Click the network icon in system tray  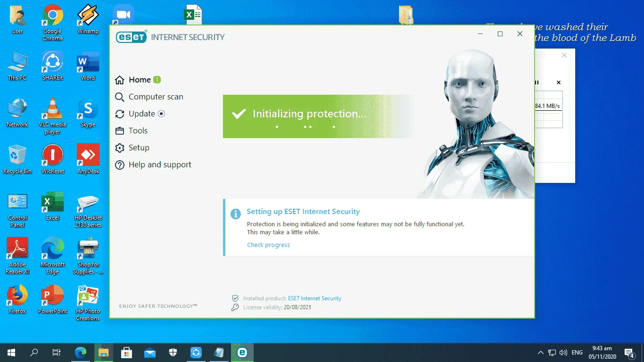click(x=552, y=353)
